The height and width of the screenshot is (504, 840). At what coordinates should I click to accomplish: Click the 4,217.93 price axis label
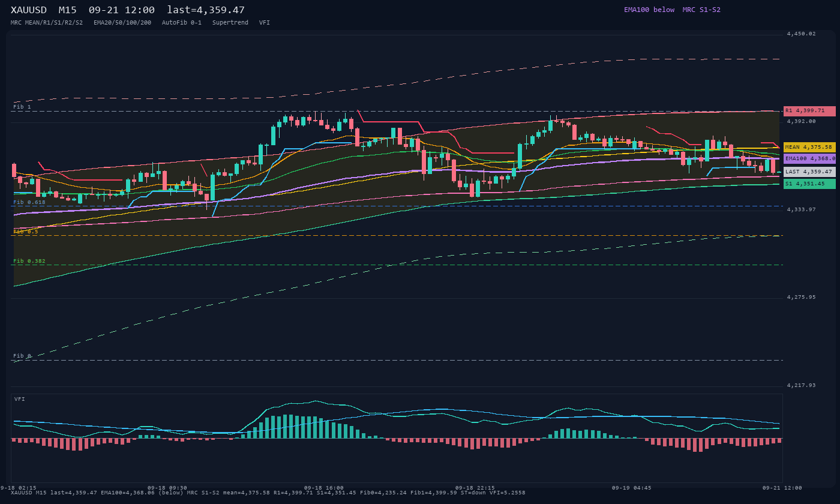click(802, 385)
